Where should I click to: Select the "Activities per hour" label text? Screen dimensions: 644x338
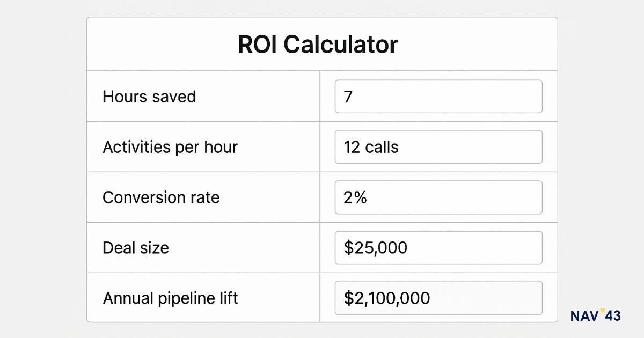pyautogui.click(x=170, y=147)
